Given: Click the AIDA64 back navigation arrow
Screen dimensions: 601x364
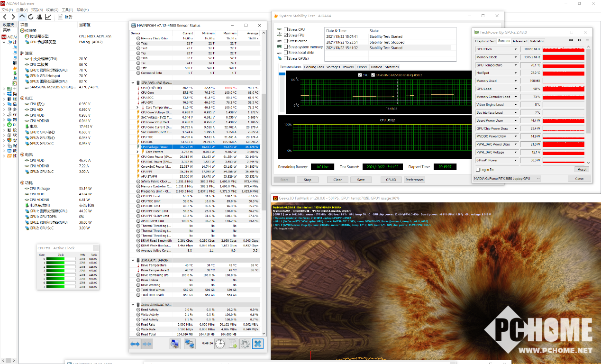Looking at the screenshot, I should [5, 17].
